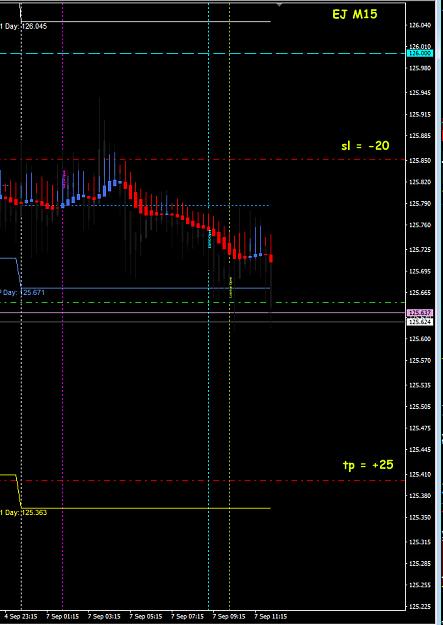Screen dimensions: 443x625
Task: Click the "7 Sep 01:15" time label
Action: (x=62, y=616)
